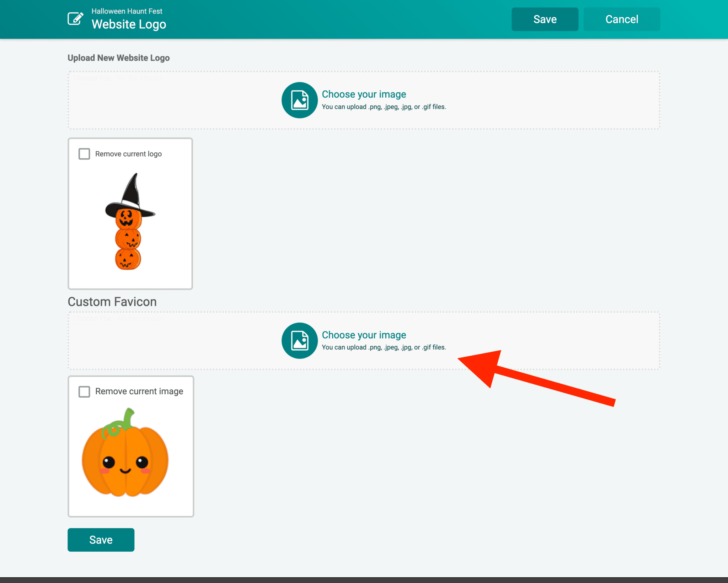The height and width of the screenshot is (583, 728).
Task: Click file types hint in logo upload area
Action: pyautogui.click(x=384, y=107)
